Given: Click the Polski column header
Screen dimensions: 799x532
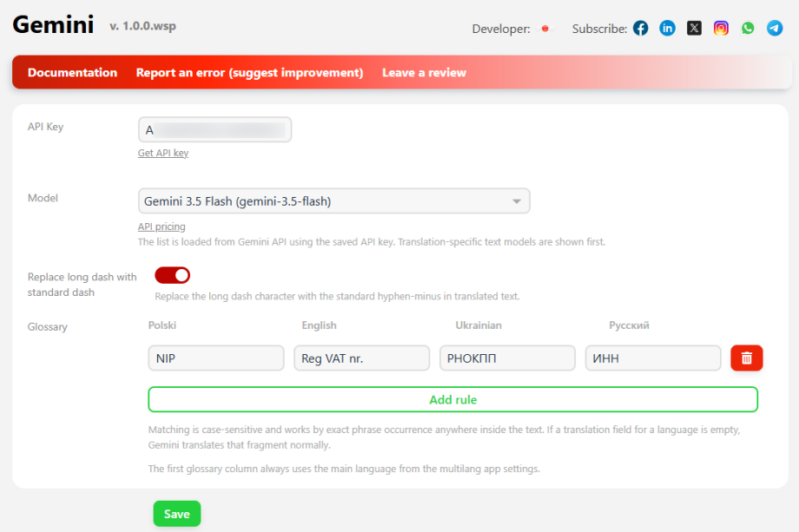Looking at the screenshot, I should [162, 325].
